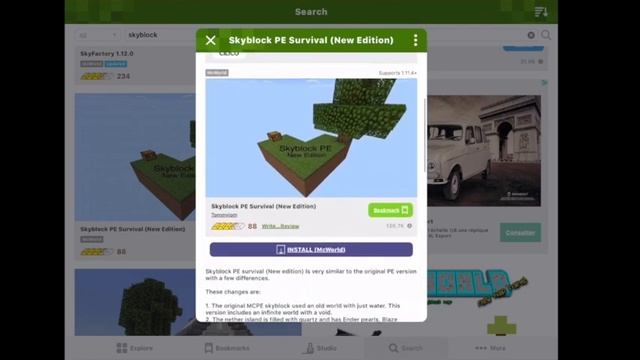Click the Supports version text
This screenshot has width=640, height=360.
click(x=398, y=73)
